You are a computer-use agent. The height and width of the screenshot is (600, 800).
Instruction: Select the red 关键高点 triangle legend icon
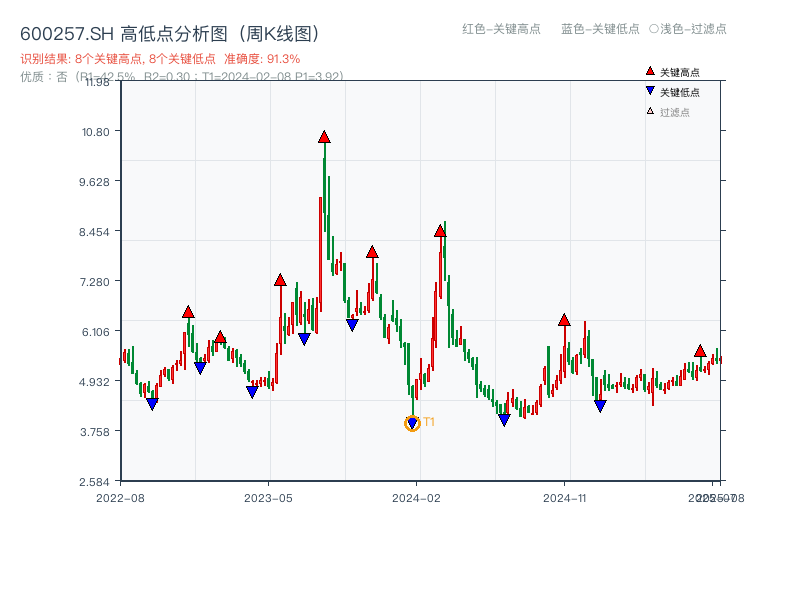pyautogui.click(x=648, y=70)
